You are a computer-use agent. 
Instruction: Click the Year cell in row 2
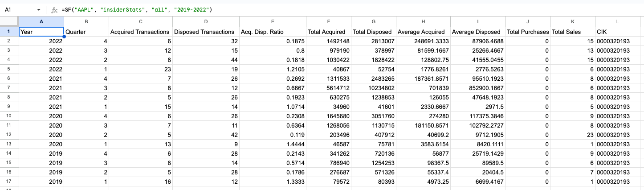click(x=41, y=41)
